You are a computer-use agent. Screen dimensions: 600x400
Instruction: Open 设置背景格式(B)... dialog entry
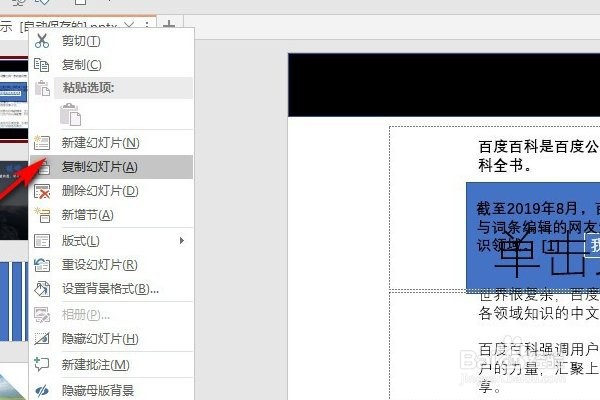pos(110,289)
